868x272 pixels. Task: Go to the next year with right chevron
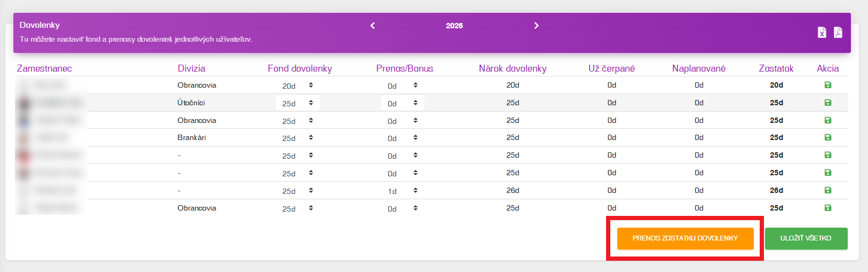(536, 26)
